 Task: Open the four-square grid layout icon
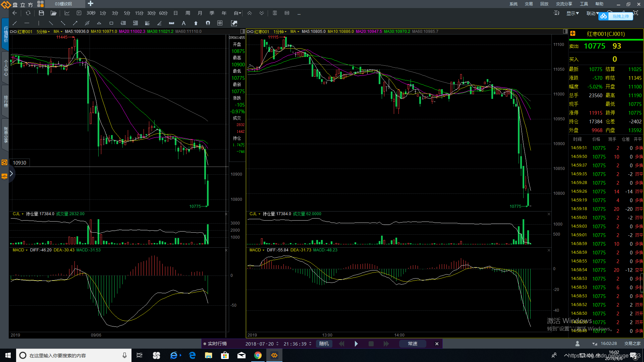40,4
